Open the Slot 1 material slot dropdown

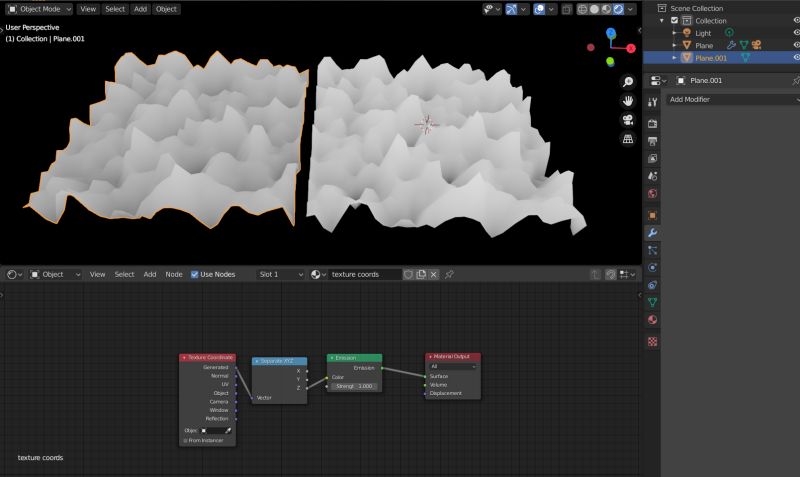coord(281,274)
